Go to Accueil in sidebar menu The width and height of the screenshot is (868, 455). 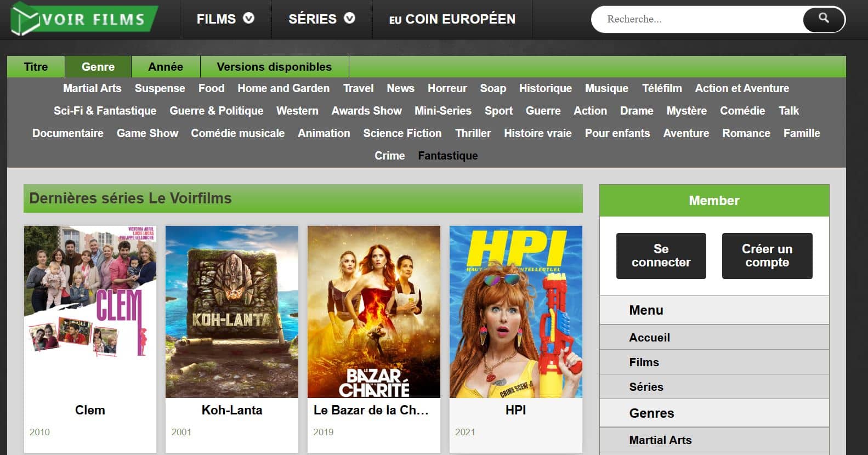click(649, 338)
